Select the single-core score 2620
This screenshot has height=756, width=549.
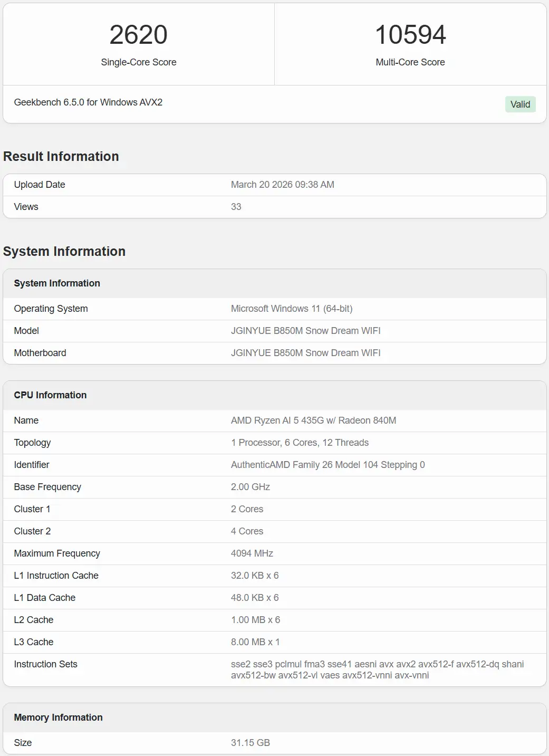(139, 35)
